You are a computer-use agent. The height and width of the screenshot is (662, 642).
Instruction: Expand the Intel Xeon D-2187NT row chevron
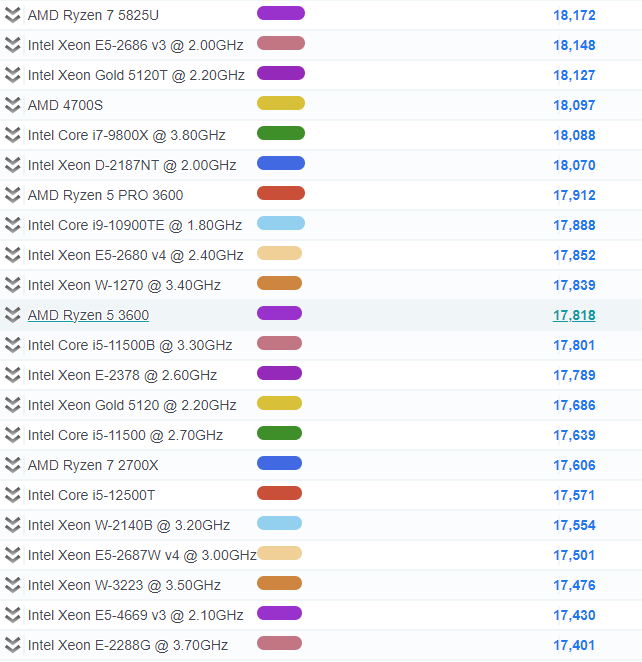[13, 165]
